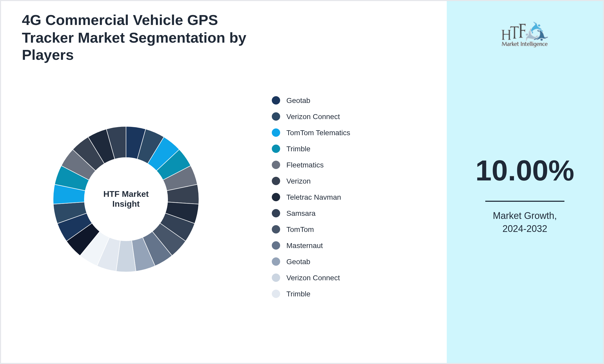The image size is (604, 364).
Task: Click the gray Fleetmatics legend dot
Action: (x=276, y=165)
